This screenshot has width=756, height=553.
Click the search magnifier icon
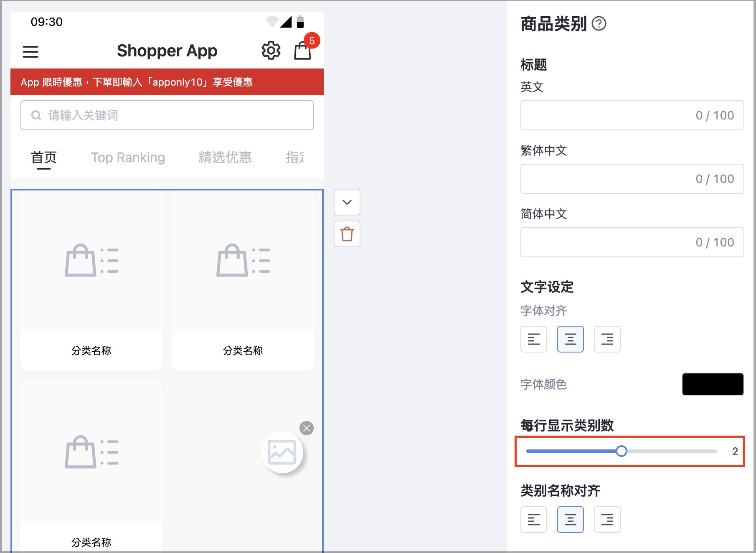pyautogui.click(x=36, y=115)
